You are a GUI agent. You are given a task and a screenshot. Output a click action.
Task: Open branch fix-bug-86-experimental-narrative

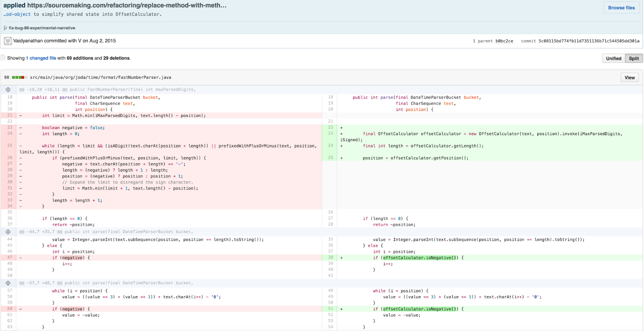click(42, 28)
